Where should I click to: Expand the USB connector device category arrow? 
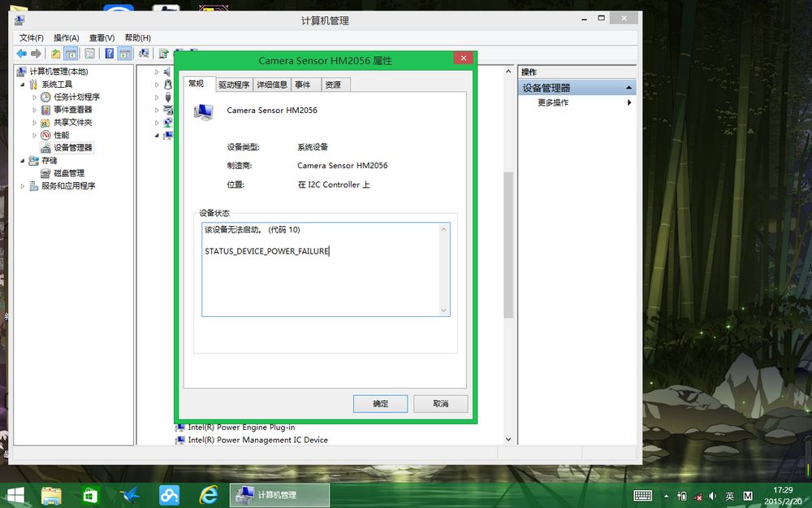coord(157,97)
